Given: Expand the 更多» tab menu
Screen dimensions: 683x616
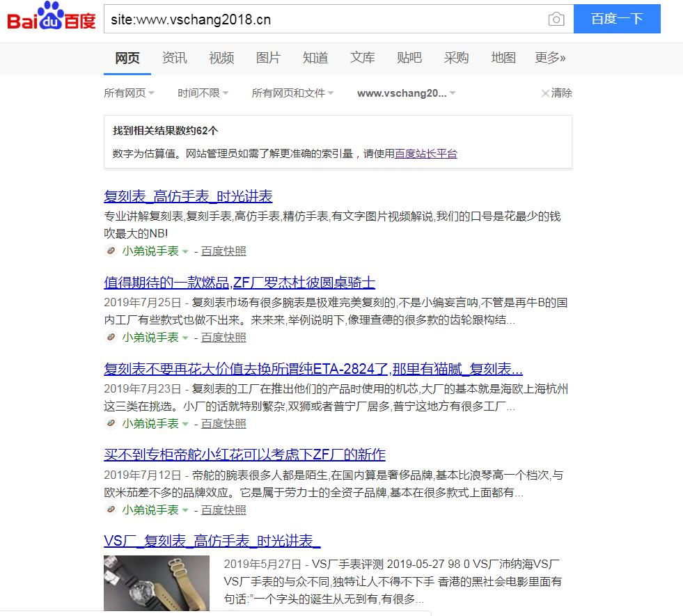Looking at the screenshot, I should pyautogui.click(x=550, y=58).
